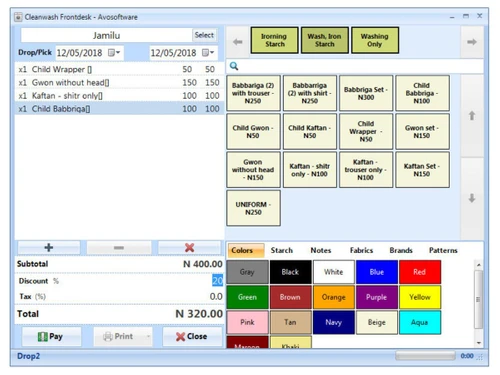Pick the Gray color swatch
This screenshot has width=500, height=375.
[247, 272]
